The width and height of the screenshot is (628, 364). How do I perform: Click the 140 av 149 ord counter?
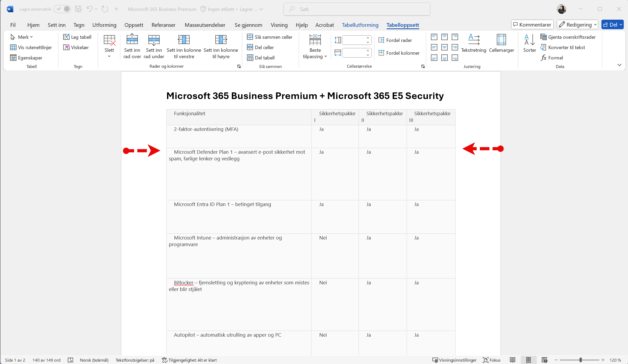click(x=46, y=360)
